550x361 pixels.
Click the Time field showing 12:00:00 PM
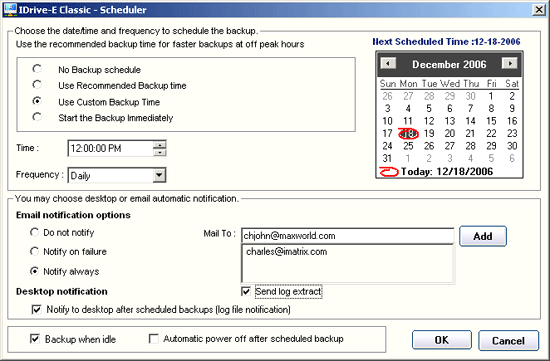pos(110,148)
